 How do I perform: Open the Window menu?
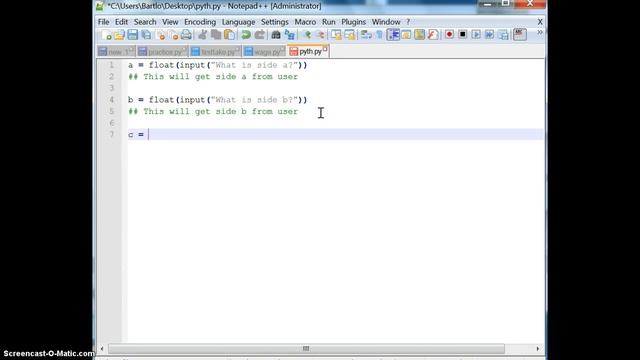[386, 22]
